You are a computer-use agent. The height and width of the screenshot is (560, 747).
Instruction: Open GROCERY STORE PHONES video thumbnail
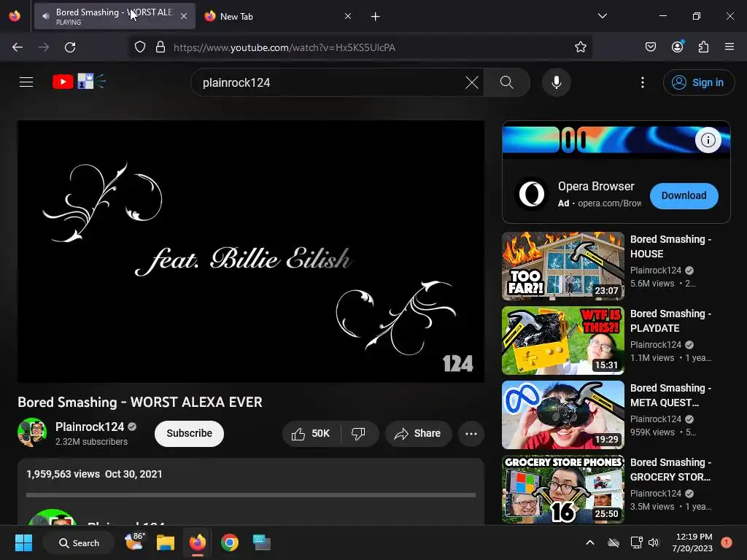pyautogui.click(x=562, y=489)
